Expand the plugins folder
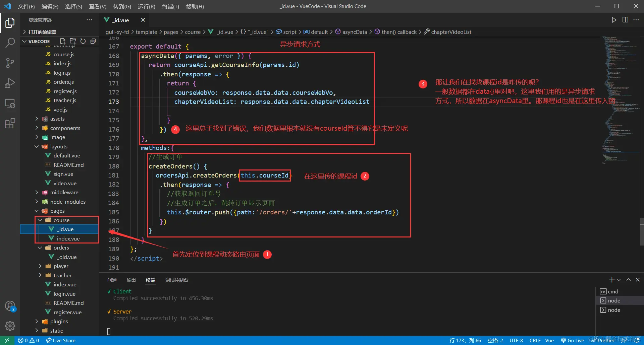 [x=60, y=321]
